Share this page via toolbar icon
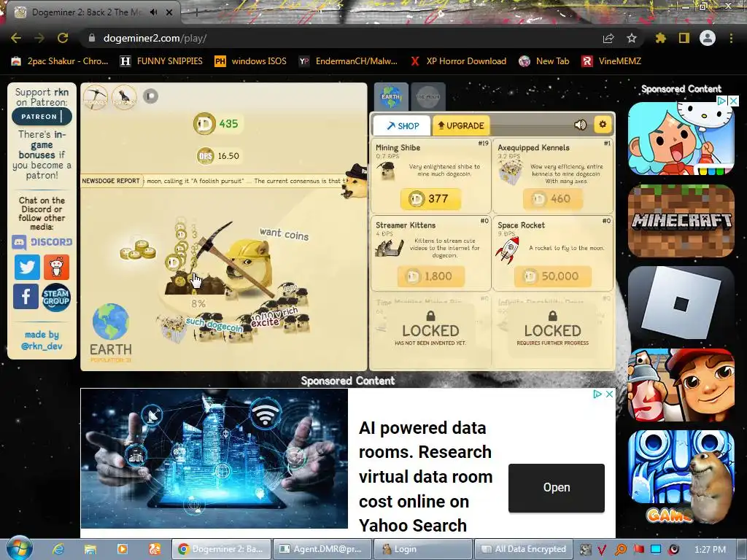The image size is (747, 560). 608,38
